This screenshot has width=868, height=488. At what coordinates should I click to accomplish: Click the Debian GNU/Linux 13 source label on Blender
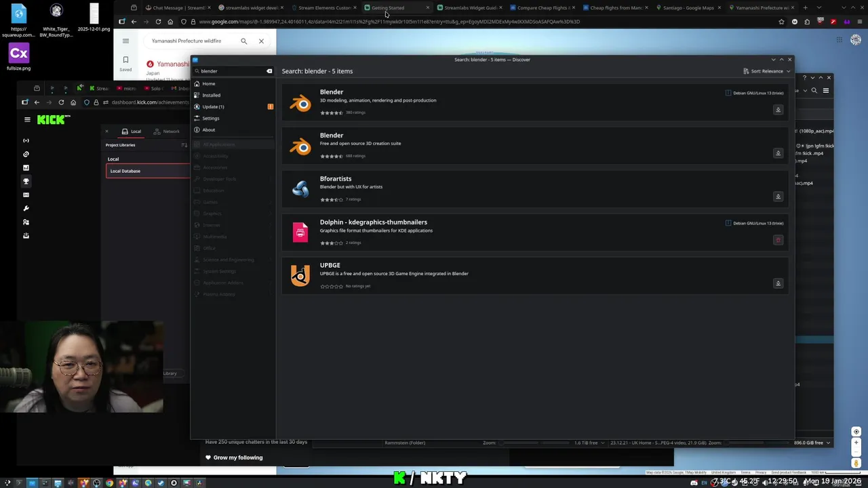(x=754, y=93)
